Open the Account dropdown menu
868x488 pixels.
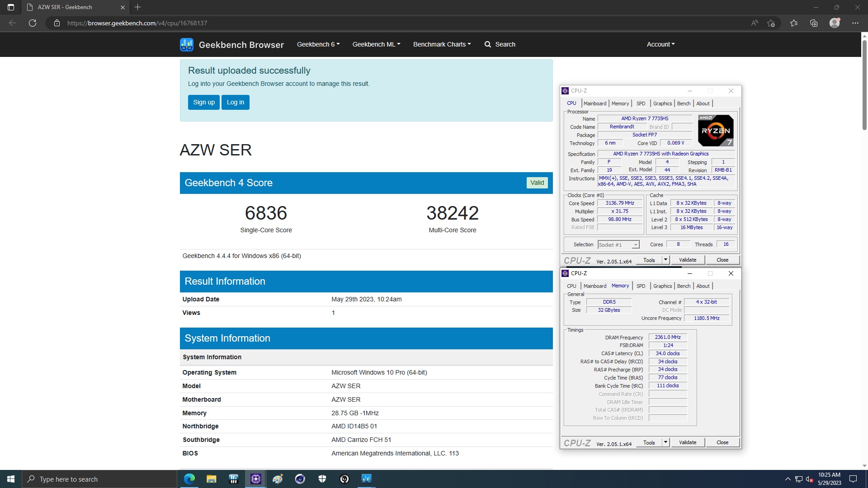[x=660, y=44]
